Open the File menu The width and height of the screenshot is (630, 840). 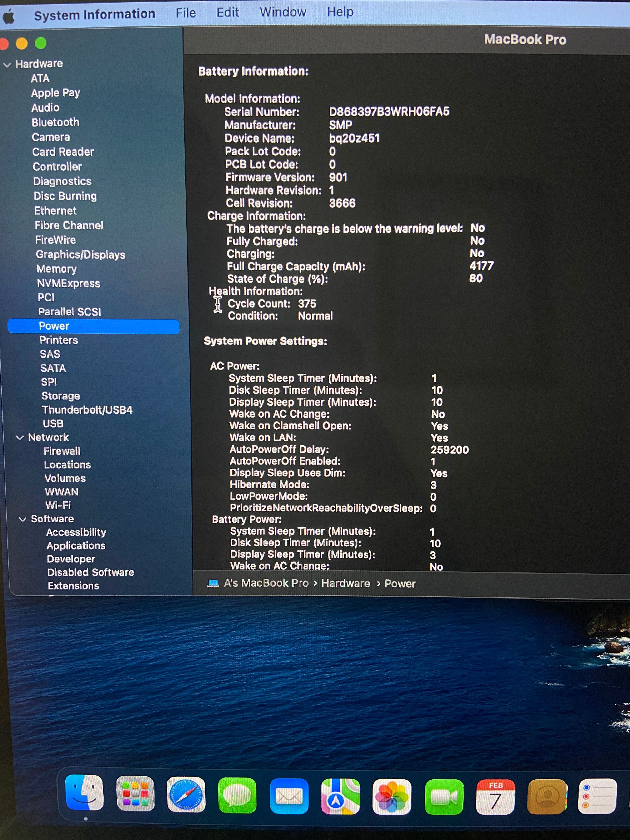186,13
